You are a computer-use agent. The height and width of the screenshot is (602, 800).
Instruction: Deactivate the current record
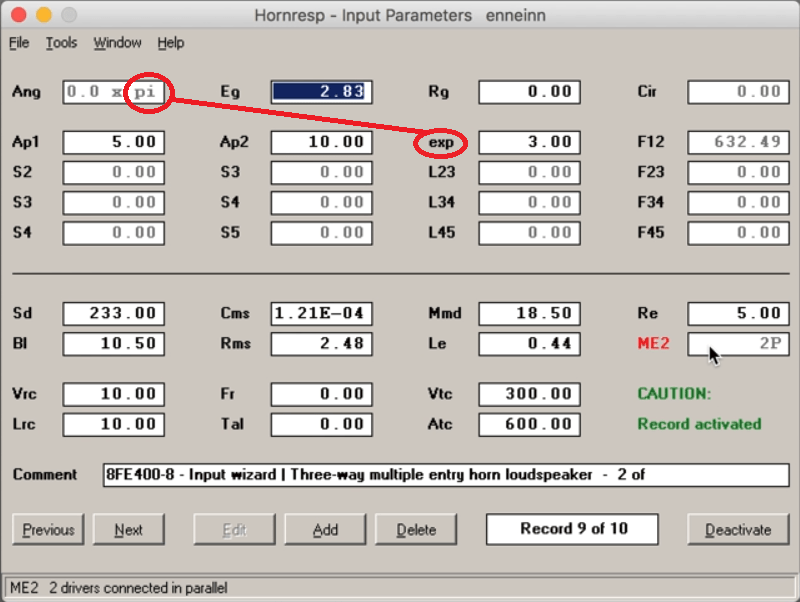pos(738,530)
